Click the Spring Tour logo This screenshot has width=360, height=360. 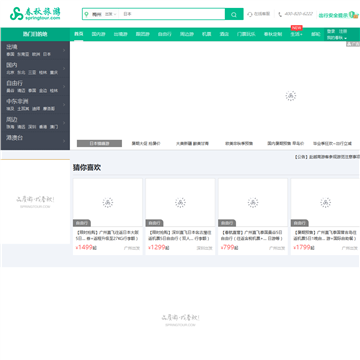click(x=35, y=14)
